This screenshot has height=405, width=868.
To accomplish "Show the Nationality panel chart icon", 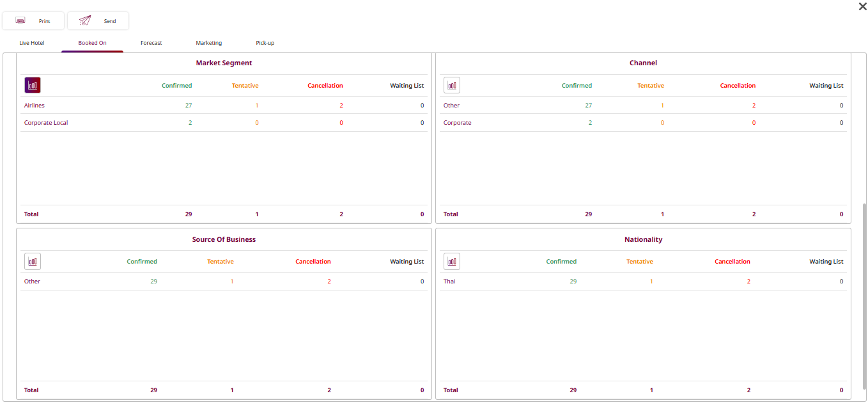I will click(x=451, y=261).
